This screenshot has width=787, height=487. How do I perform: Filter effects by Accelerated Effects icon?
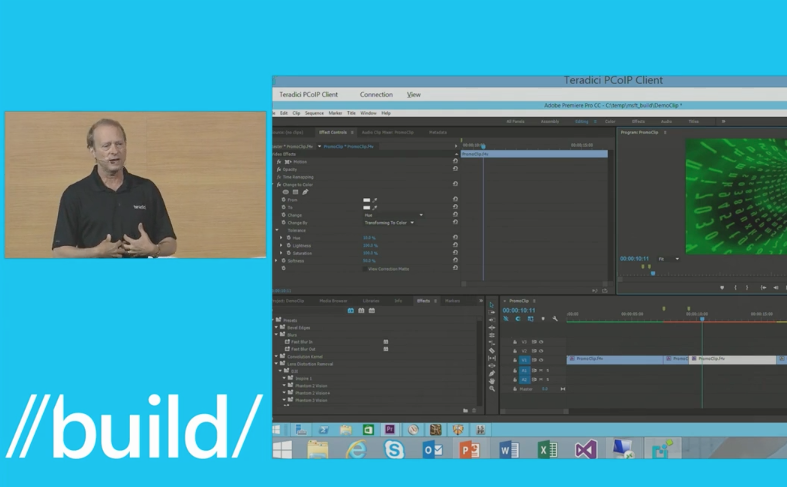[x=351, y=311]
